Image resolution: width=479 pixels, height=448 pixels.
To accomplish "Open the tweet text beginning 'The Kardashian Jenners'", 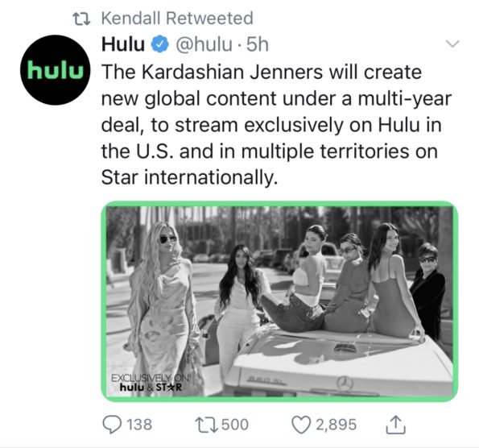I will tap(276, 125).
